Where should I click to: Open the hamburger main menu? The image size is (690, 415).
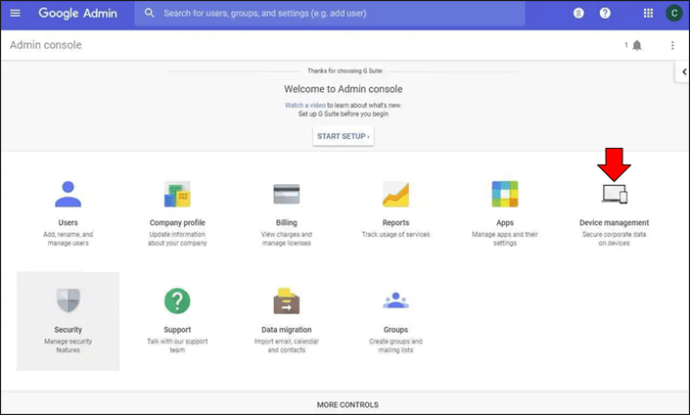(x=15, y=13)
